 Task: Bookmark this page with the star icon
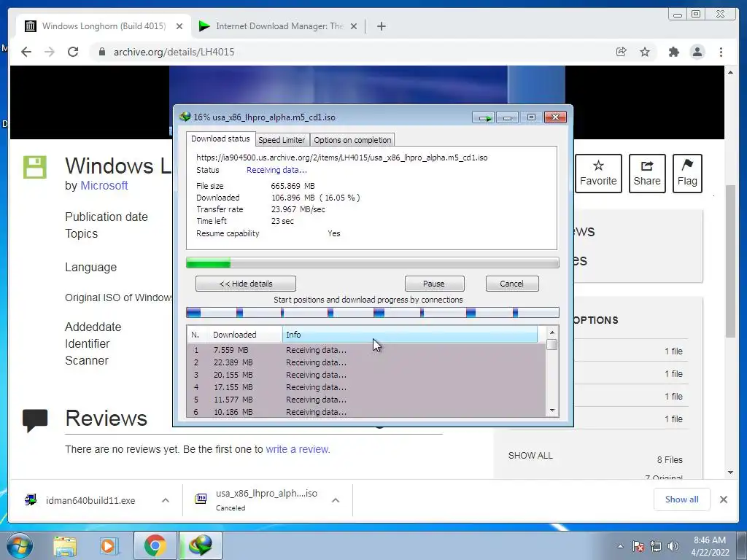coord(645,52)
